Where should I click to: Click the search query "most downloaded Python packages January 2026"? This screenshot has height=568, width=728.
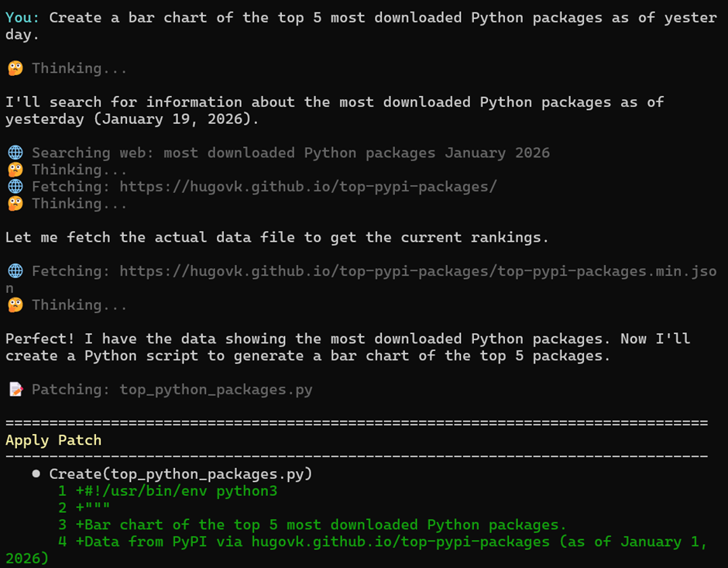(x=356, y=153)
